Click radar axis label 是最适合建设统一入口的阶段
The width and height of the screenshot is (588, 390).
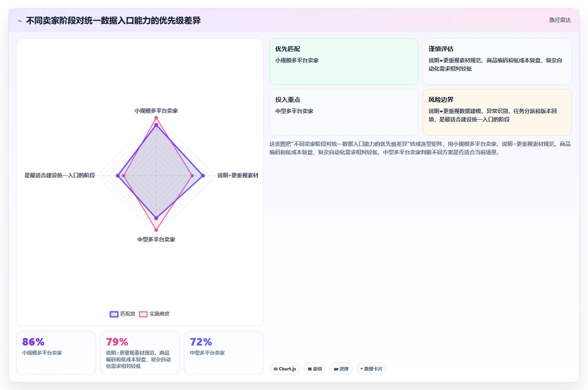click(59, 175)
